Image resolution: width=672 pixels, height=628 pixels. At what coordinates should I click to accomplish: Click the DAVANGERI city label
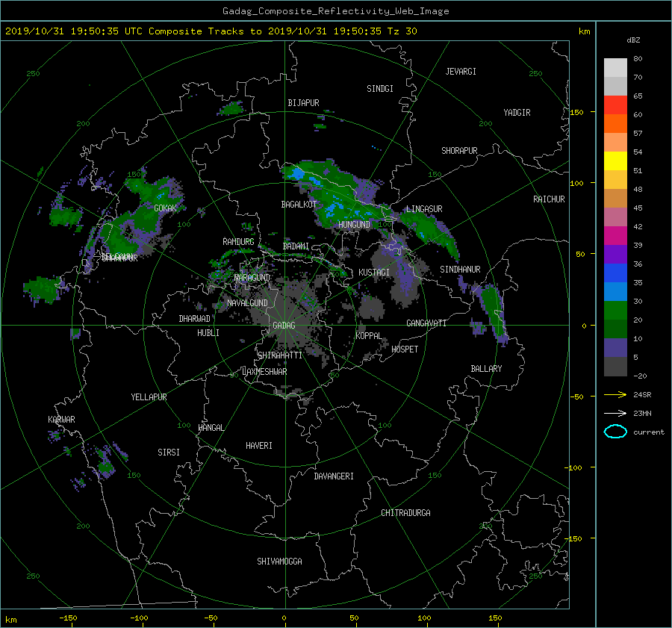tap(334, 476)
